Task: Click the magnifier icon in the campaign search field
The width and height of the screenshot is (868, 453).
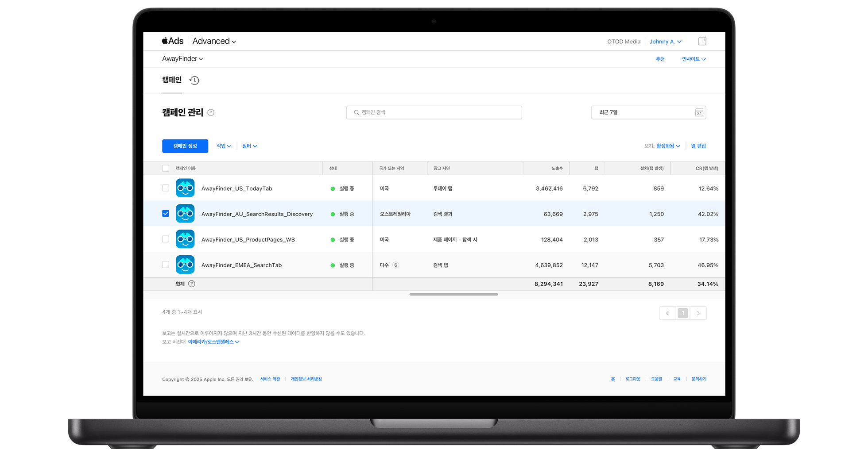Action: (x=356, y=112)
